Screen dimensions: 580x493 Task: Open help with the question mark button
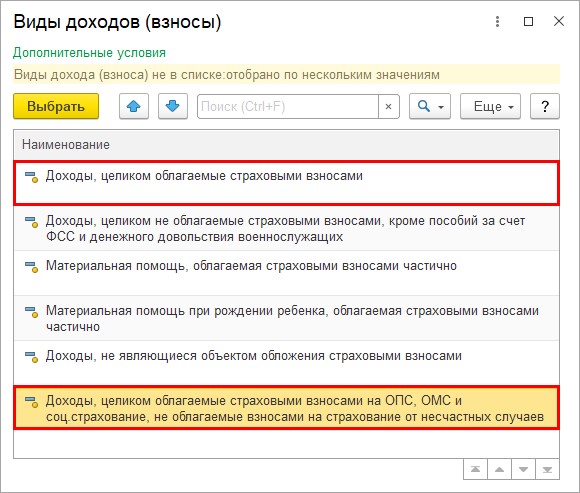[x=545, y=107]
